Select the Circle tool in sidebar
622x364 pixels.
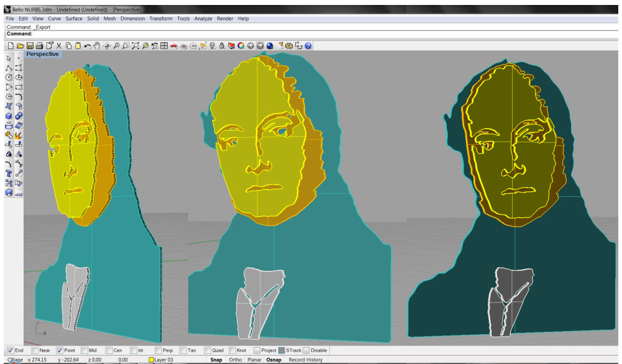pyautogui.click(x=9, y=77)
